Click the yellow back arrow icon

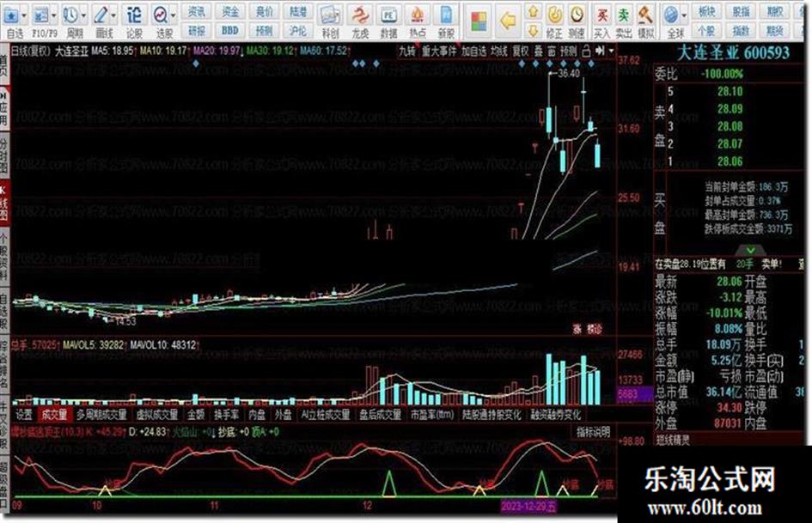pos(509,21)
